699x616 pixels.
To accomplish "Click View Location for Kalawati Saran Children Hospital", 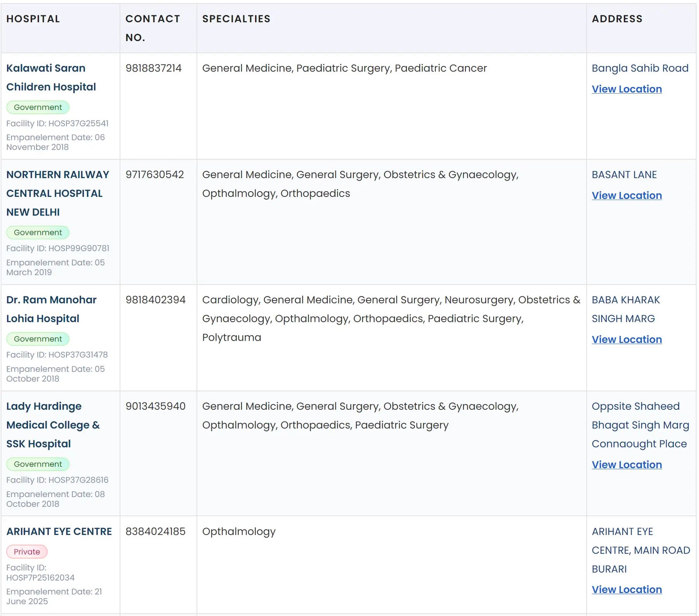I will tap(626, 89).
